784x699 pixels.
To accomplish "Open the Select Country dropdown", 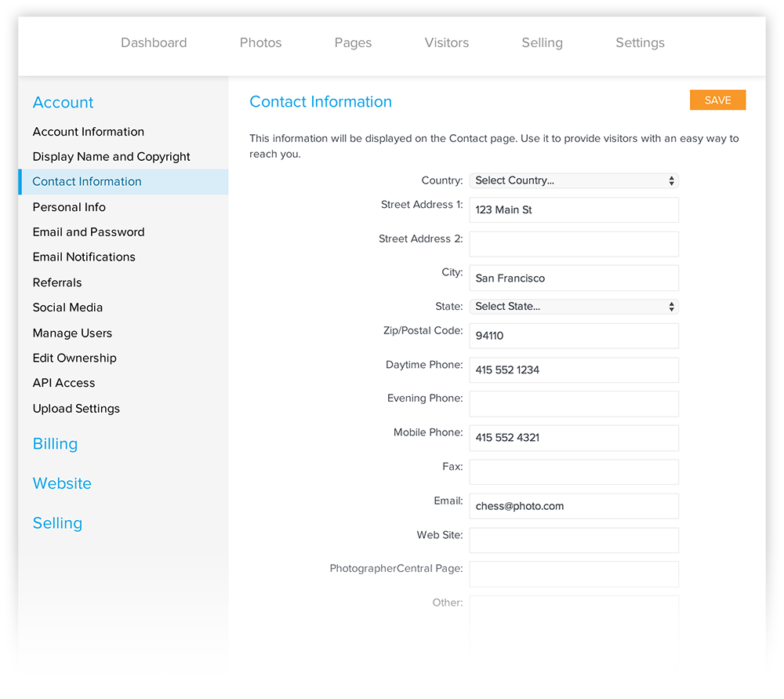I will (x=574, y=180).
